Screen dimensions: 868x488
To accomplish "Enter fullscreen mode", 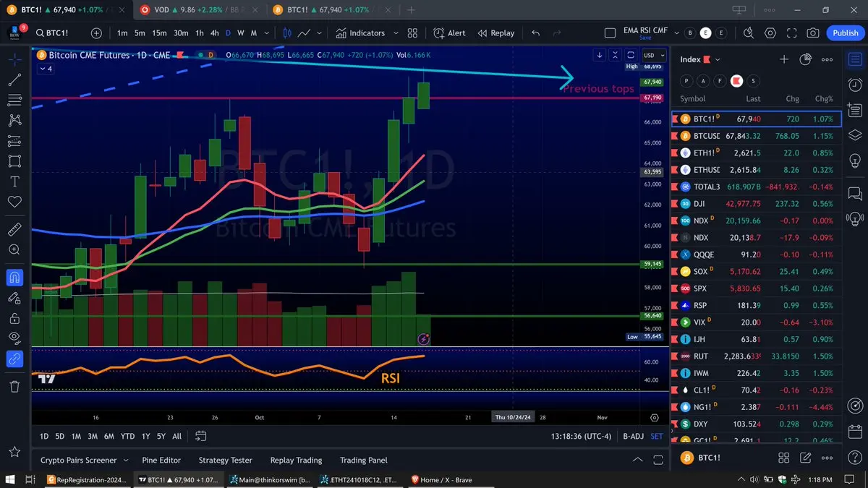I will click(x=791, y=33).
